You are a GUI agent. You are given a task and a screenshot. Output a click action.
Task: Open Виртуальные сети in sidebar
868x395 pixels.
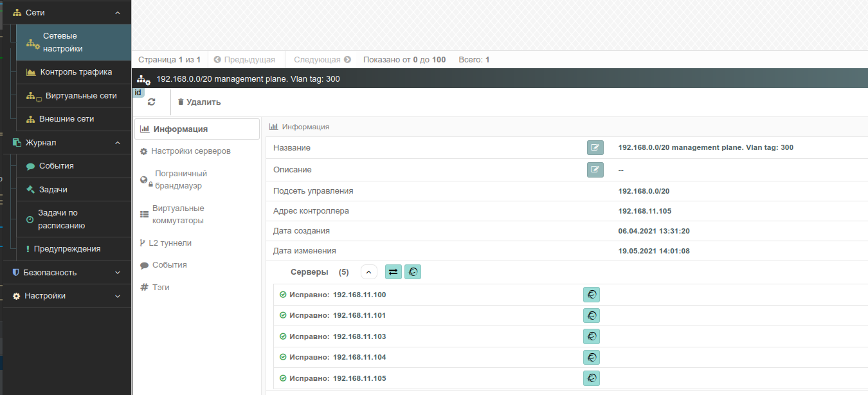tap(73, 96)
